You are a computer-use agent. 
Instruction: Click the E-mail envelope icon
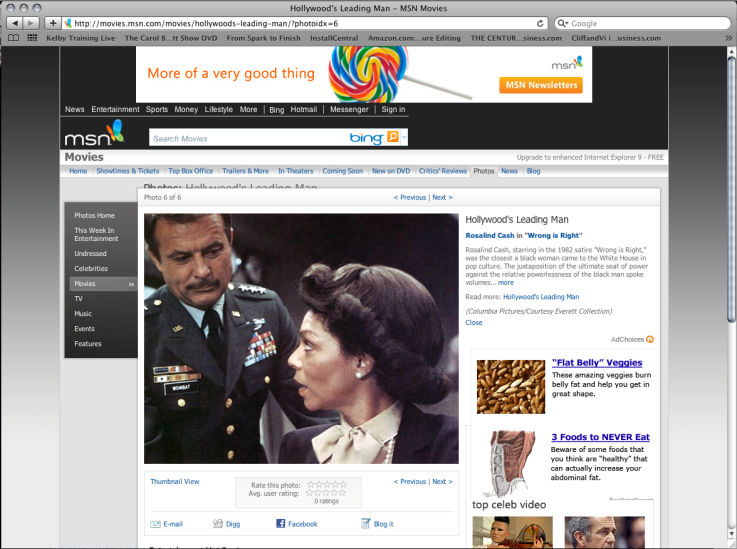pyautogui.click(x=155, y=524)
